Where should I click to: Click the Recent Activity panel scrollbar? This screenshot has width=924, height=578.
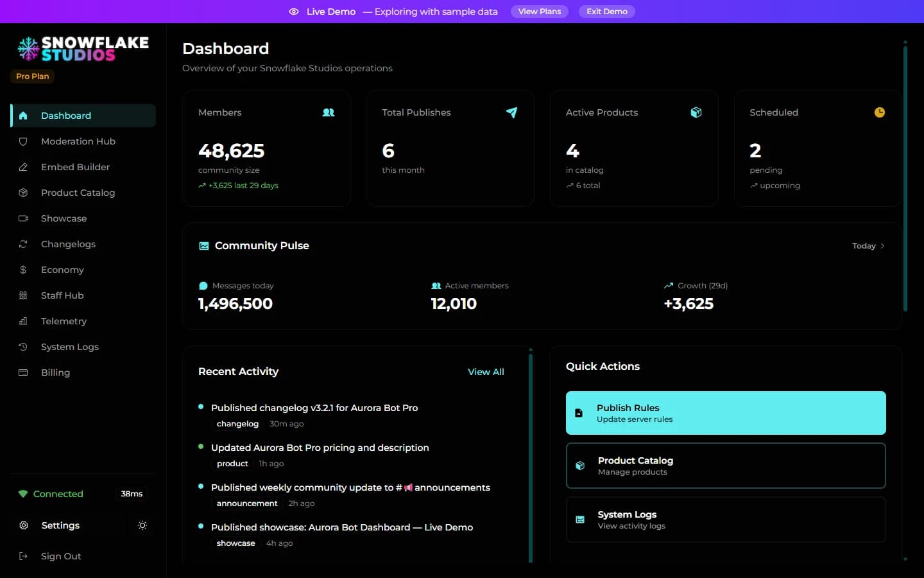(x=531, y=457)
